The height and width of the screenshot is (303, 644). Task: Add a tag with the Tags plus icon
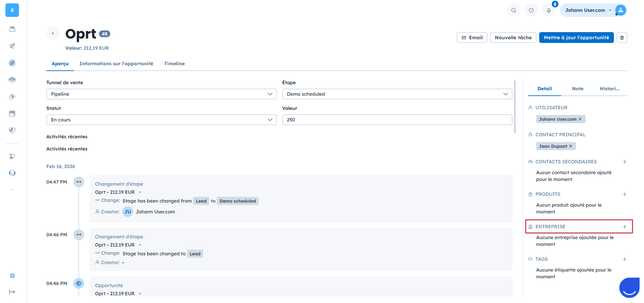[625, 259]
